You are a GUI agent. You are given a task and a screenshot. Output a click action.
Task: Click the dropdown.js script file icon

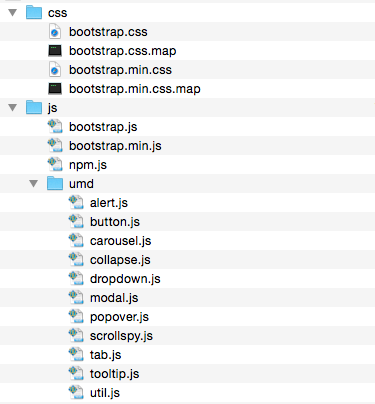tap(76, 278)
